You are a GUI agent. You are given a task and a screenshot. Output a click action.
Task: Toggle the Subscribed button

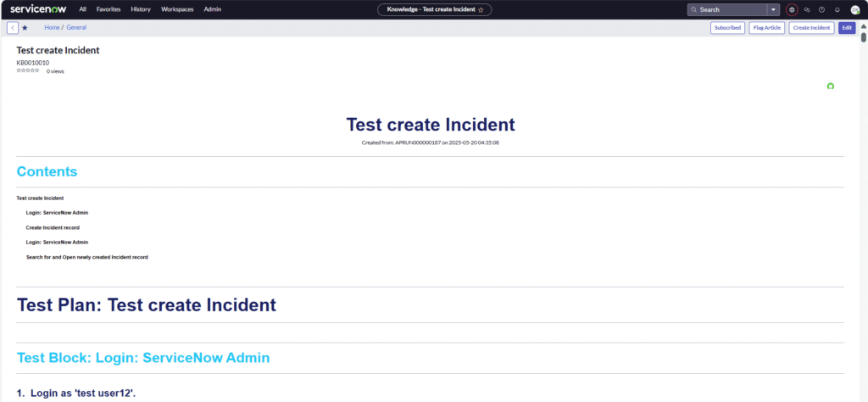pos(727,28)
